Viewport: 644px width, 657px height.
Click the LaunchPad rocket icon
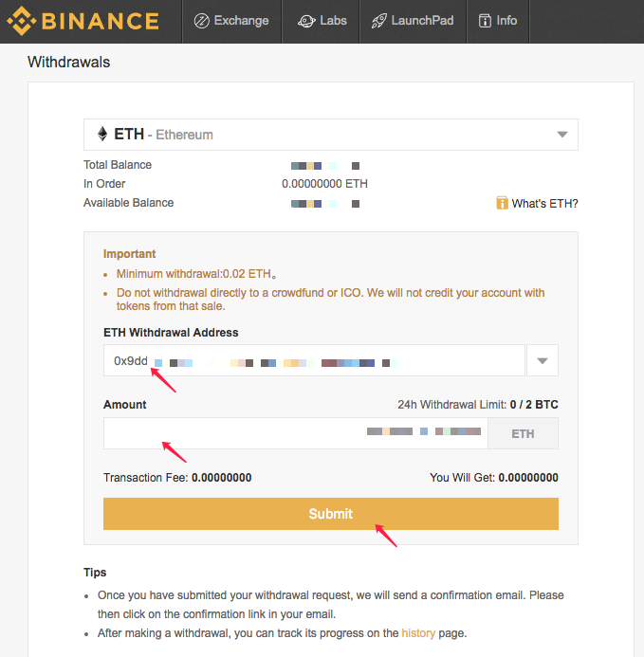[x=378, y=21]
